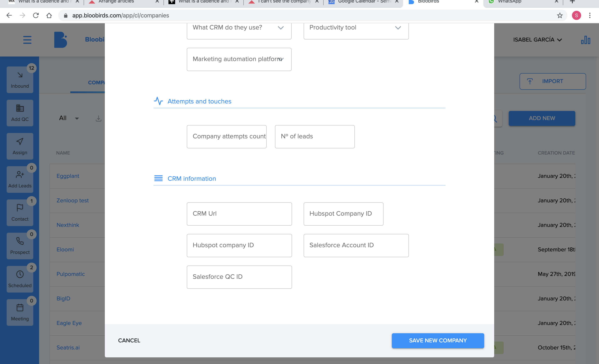Open the Eloomi company link
Image resolution: width=599 pixels, height=364 pixels.
coord(65,250)
